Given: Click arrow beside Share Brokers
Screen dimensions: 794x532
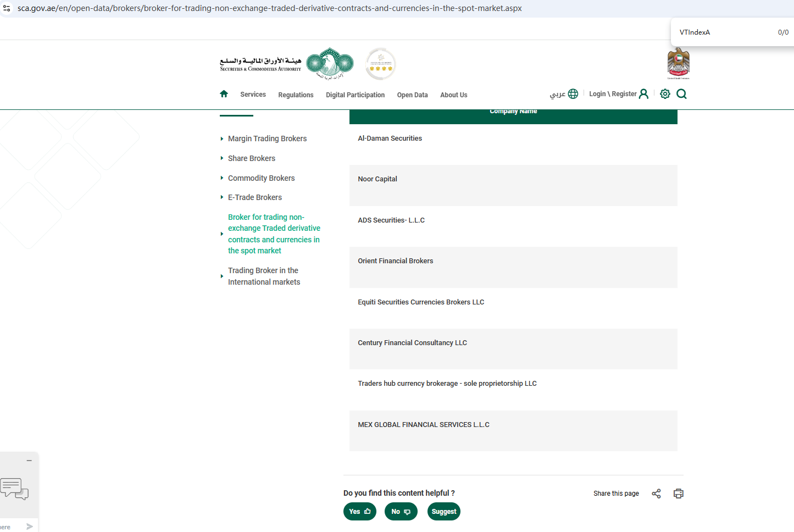Looking at the screenshot, I should pyautogui.click(x=221, y=158).
